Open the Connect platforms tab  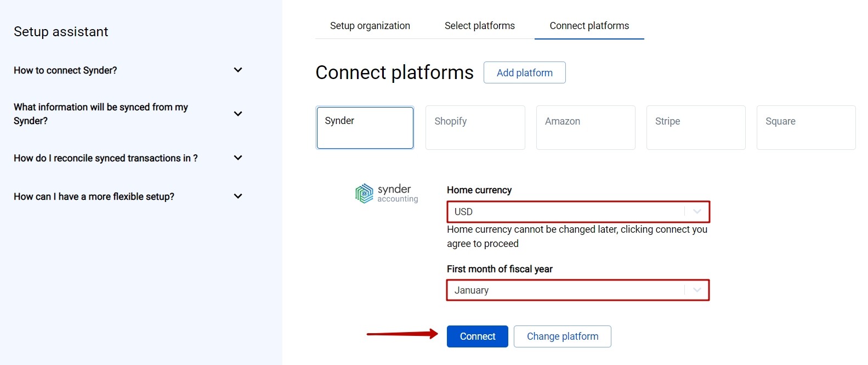[589, 26]
